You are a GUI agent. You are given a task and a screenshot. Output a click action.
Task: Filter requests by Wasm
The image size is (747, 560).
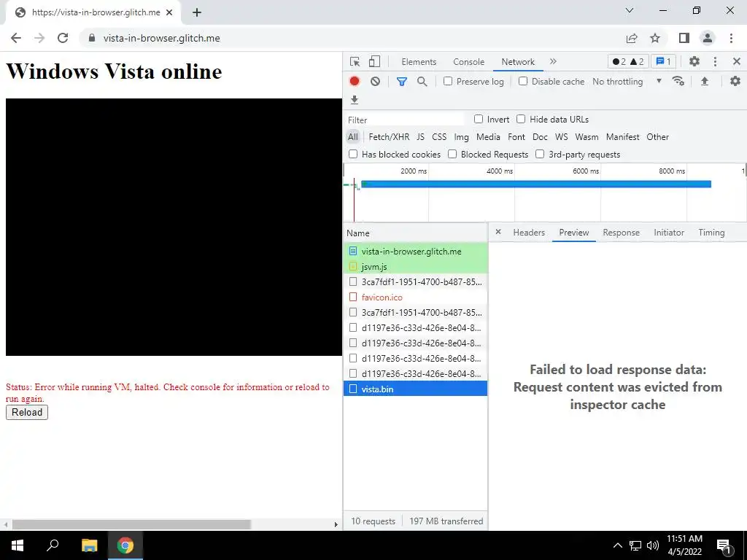coord(587,137)
